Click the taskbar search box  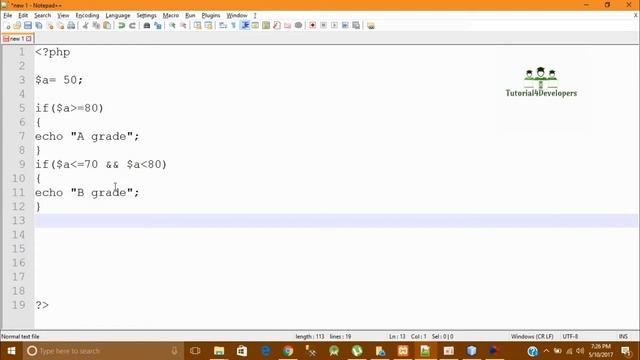pos(102,351)
